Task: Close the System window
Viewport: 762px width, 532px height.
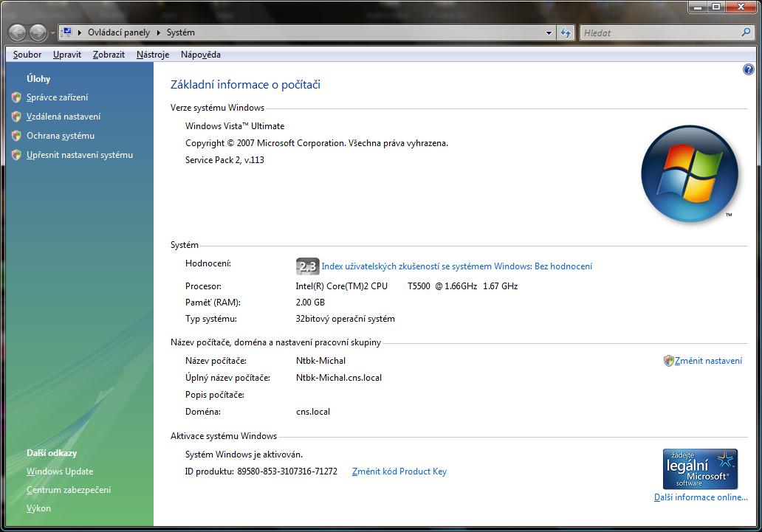Action: coord(741,7)
